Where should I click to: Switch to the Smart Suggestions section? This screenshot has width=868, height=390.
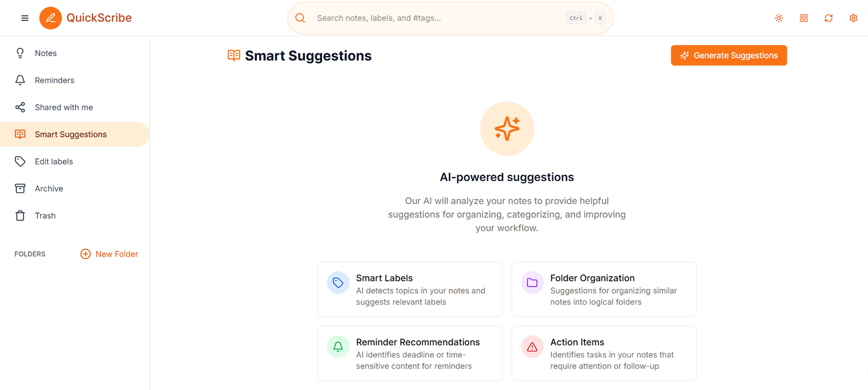pos(70,134)
